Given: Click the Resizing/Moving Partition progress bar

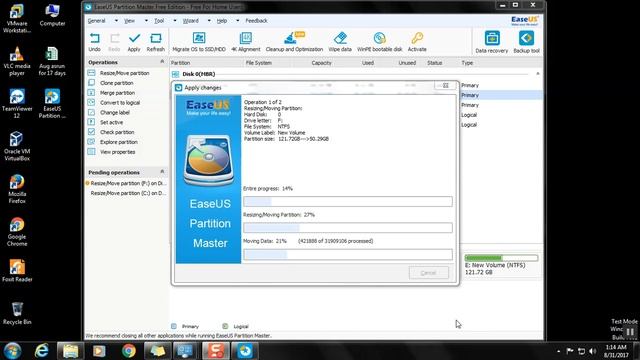Looking at the screenshot, I should click(348, 227).
